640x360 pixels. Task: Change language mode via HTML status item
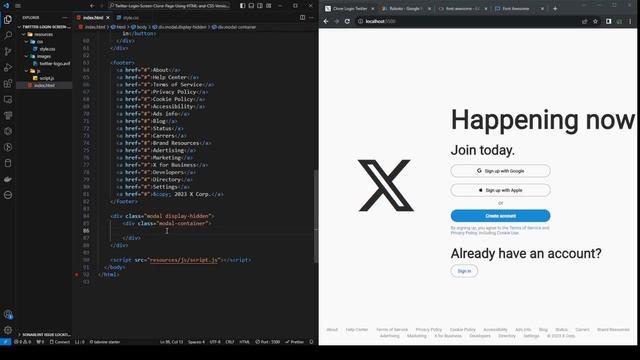coord(244,342)
